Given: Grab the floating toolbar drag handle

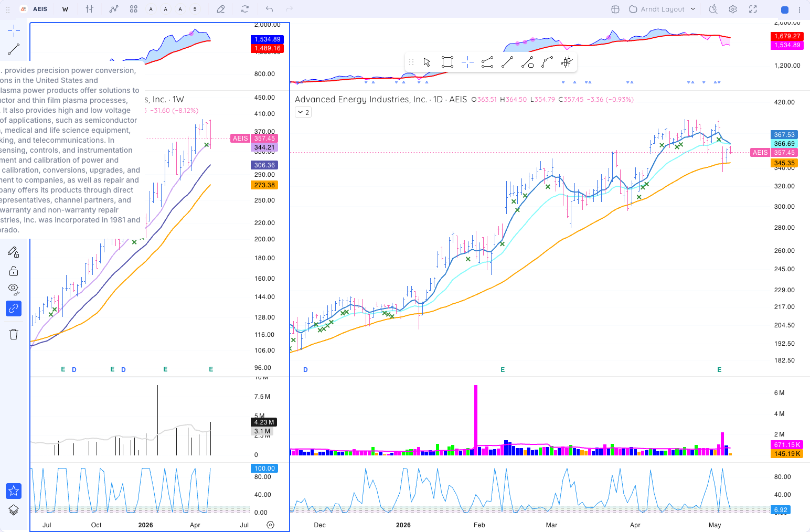Looking at the screenshot, I should [x=411, y=62].
